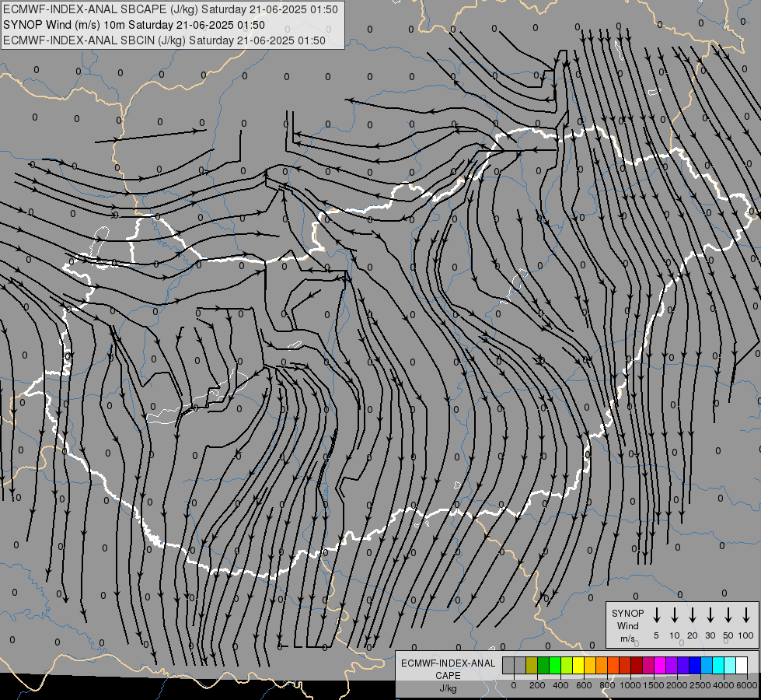Click the 10 m/s wind arrow in legend
761x700 pixels.
point(675,615)
